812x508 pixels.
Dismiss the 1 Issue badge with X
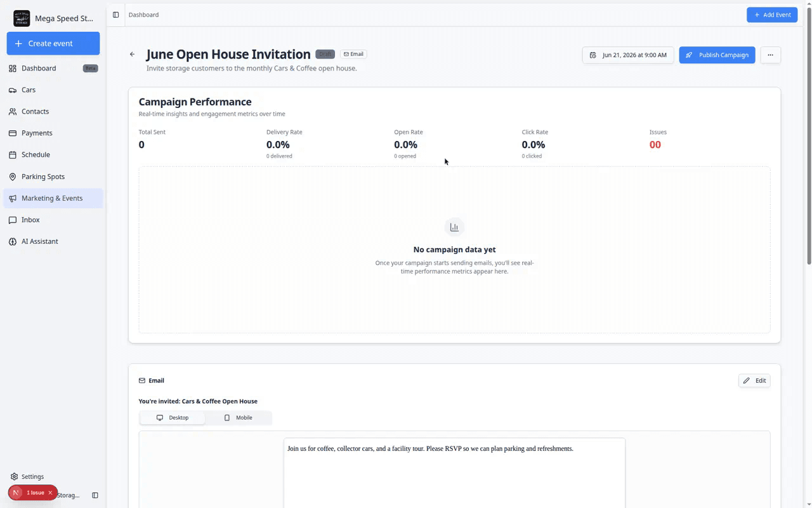coord(50,493)
